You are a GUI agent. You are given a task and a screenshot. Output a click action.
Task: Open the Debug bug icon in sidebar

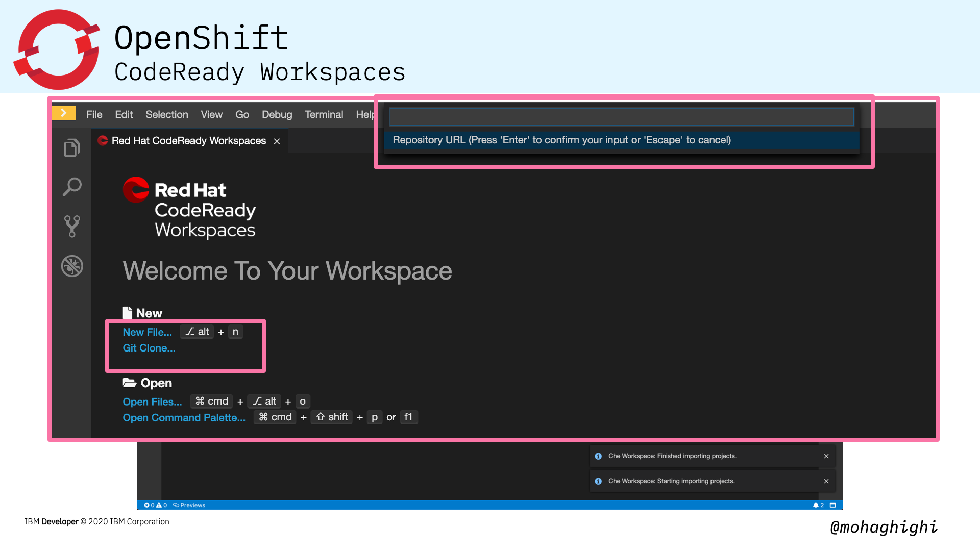pos(72,266)
